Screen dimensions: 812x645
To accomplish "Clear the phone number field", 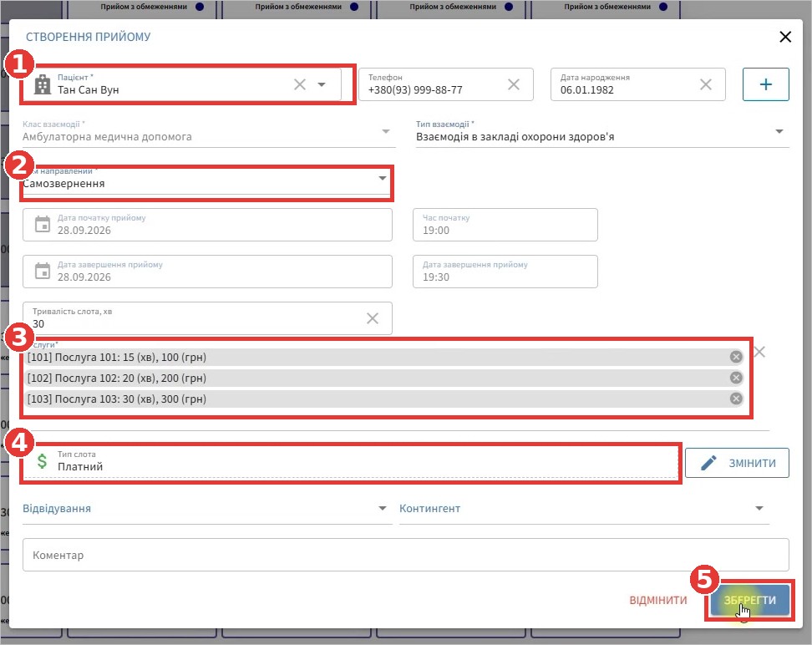I will point(514,84).
